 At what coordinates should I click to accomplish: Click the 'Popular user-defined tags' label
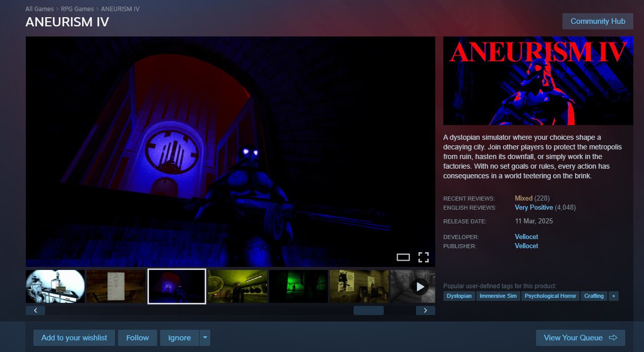500,286
